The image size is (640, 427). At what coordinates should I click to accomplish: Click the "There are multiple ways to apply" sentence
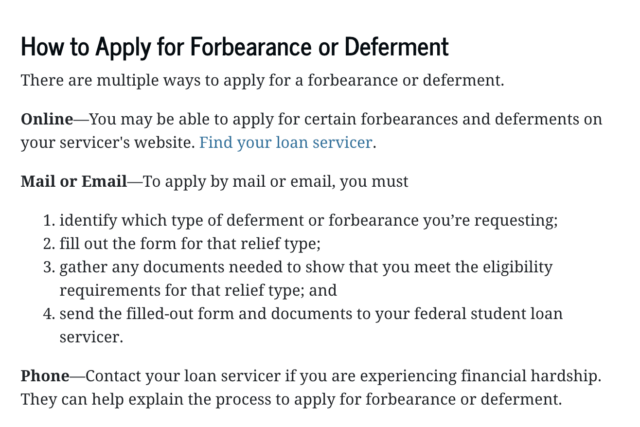tap(263, 80)
